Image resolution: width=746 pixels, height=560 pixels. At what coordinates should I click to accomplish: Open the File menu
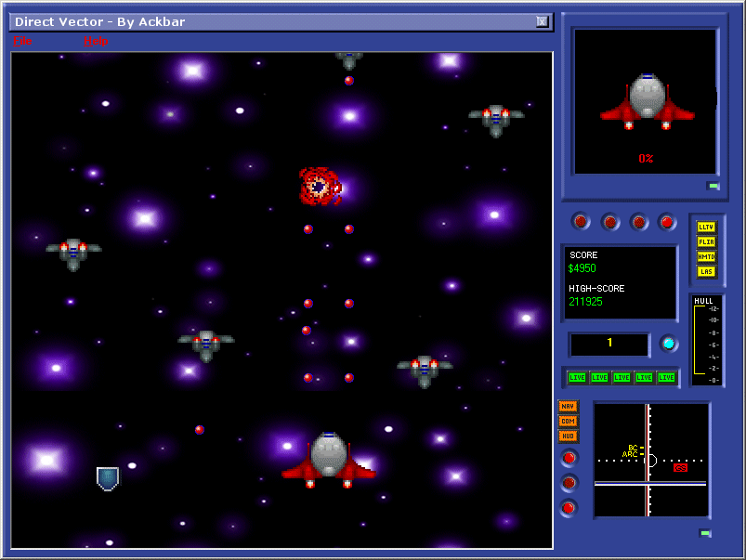pyautogui.click(x=22, y=41)
